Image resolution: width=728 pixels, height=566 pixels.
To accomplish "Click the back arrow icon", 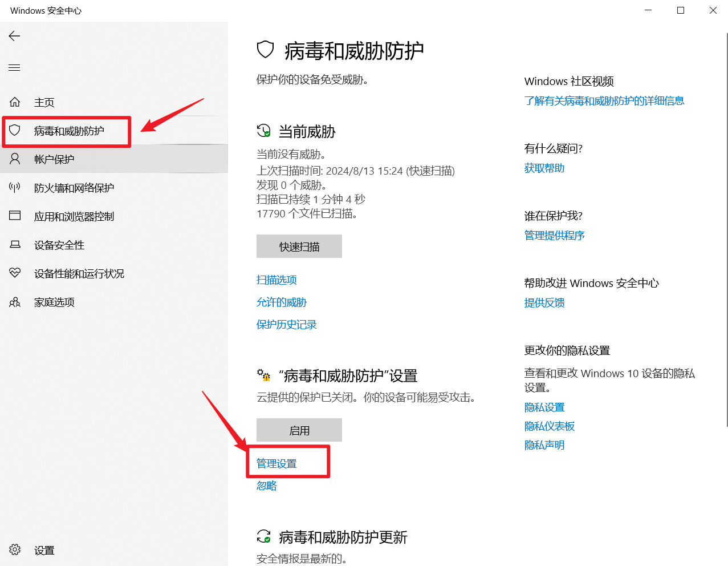I will pyautogui.click(x=15, y=36).
